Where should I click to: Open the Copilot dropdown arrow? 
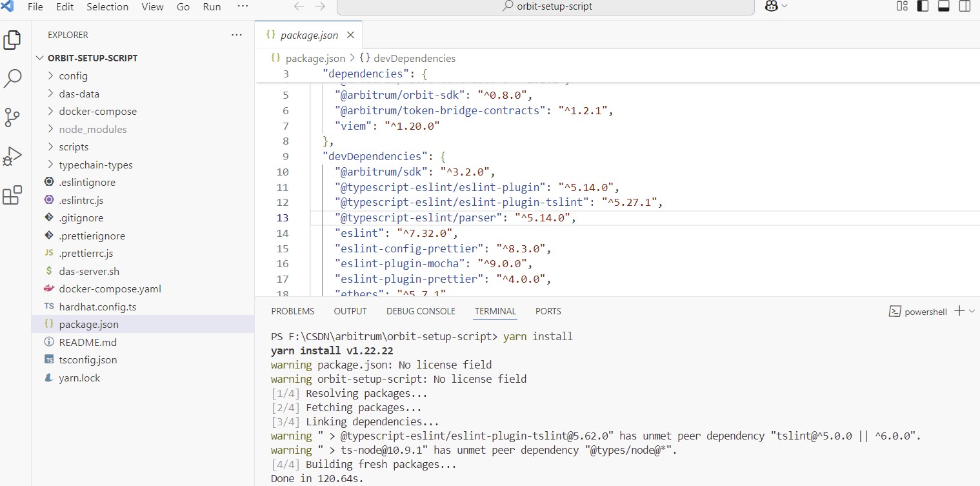pyautogui.click(x=785, y=6)
